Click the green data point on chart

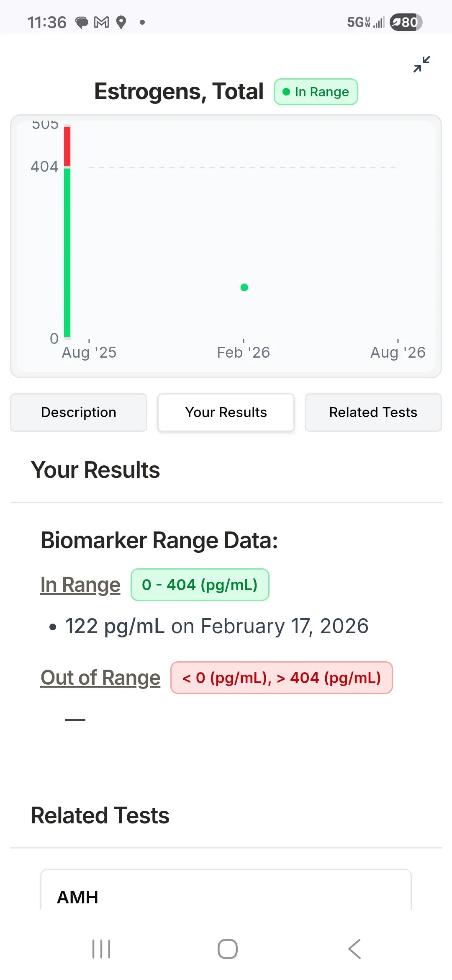[x=244, y=287]
